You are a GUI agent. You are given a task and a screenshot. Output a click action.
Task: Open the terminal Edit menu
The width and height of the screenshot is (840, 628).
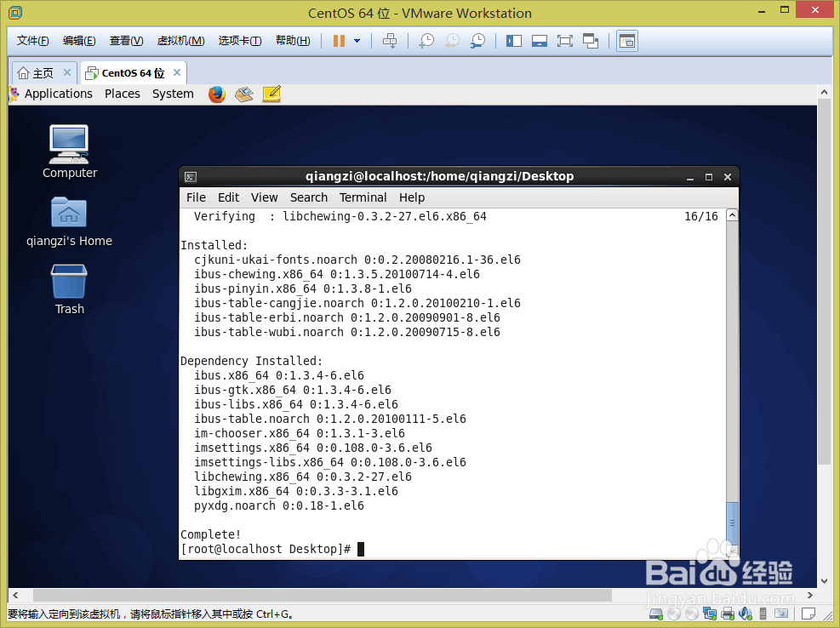pos(228,197)
